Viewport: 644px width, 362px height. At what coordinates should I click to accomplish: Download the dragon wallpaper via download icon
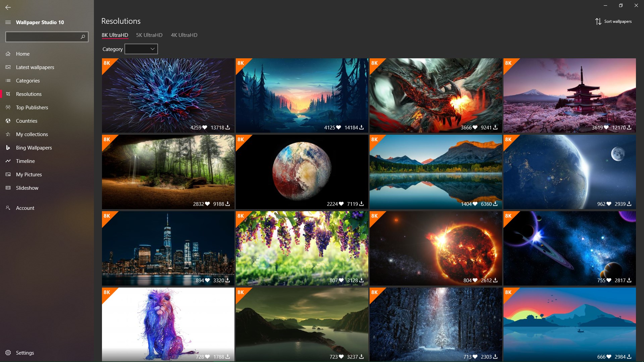click(x=495, y=127)
